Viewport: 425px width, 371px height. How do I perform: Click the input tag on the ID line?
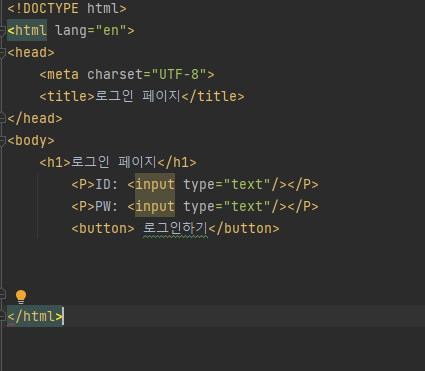155,184
